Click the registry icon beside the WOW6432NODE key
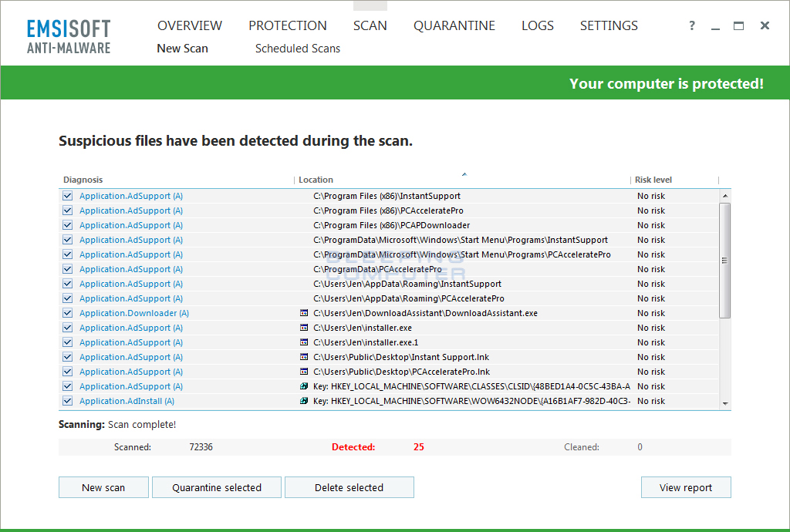The height and width of the screenshot is (532, 790). (302, 401)
